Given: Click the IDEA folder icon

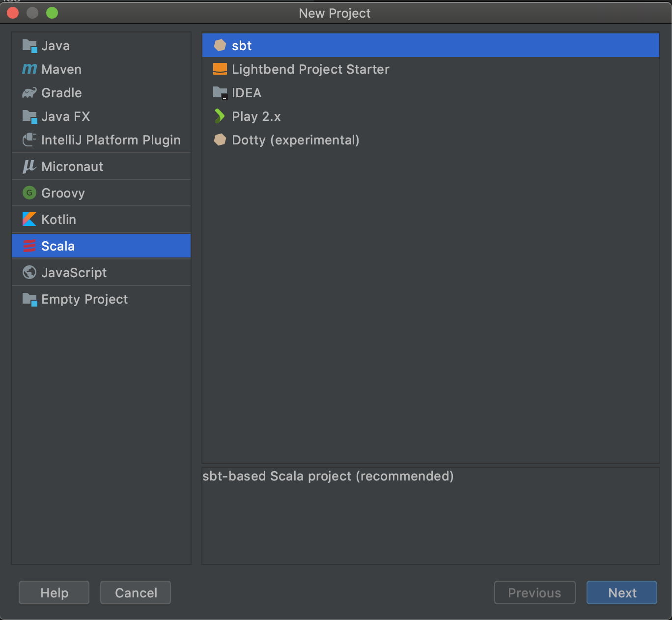Looking at the screenshot, I should tap(220, 93).
